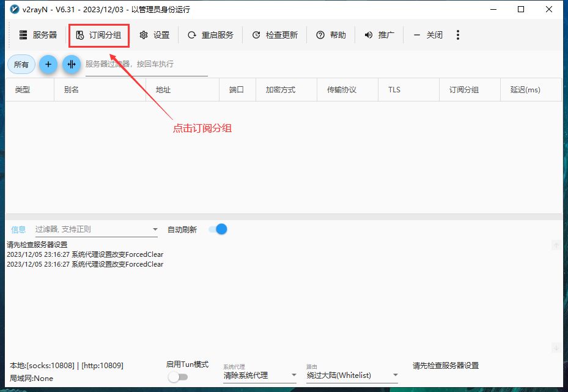This screenshot has width=568, height=392.
Task: Open the three-dot overflow menu in toolbar
Action: (x=458, y=35)
